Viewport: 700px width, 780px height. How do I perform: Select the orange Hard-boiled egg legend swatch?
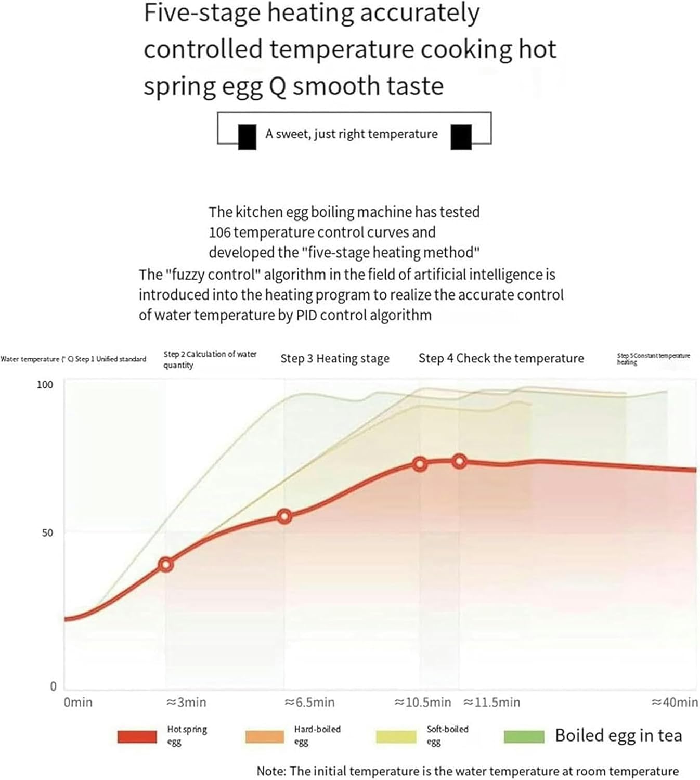coord(265,736)
